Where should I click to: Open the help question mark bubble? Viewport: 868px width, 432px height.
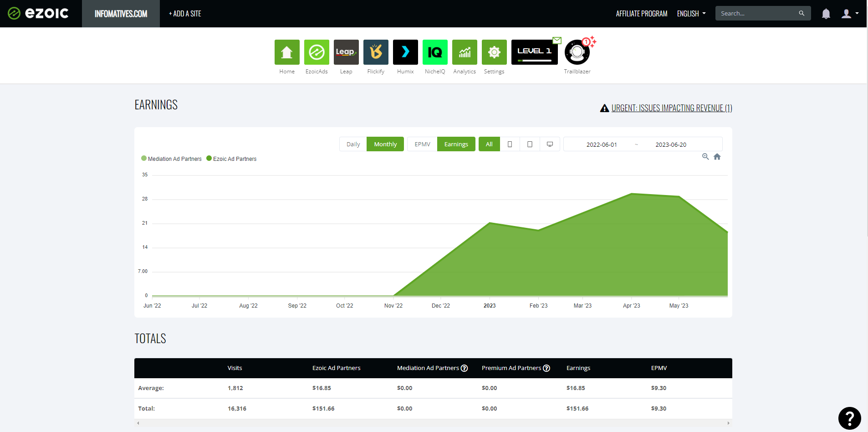[x=850, y=418]
